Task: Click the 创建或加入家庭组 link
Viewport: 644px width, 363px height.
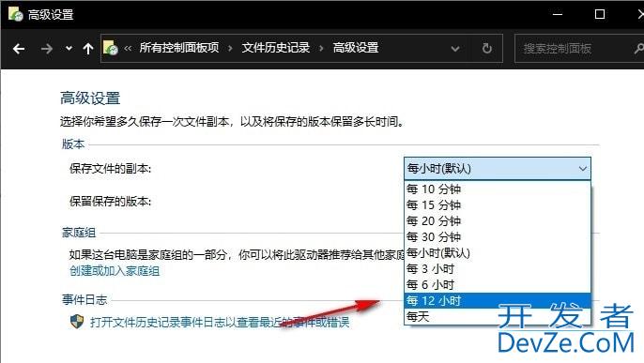Action: point(115,271)
